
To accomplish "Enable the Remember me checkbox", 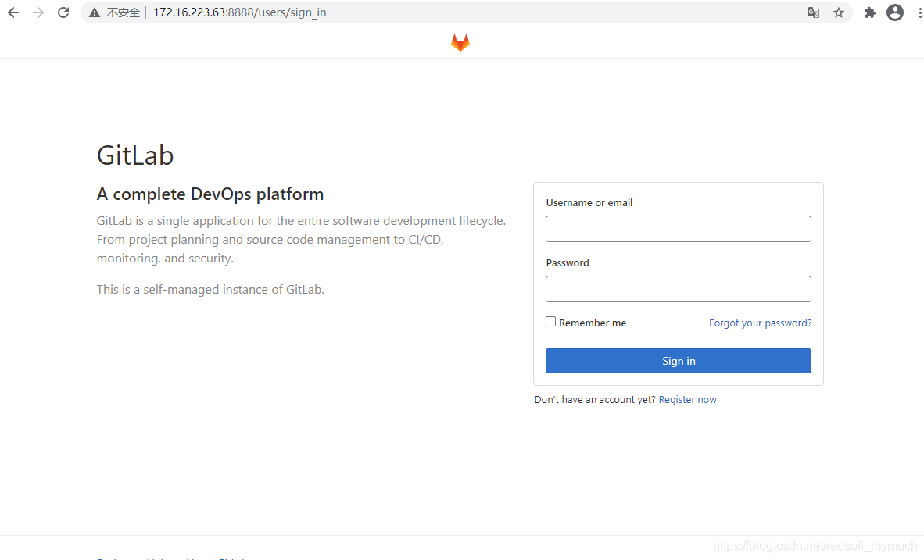I will [550, 322].
